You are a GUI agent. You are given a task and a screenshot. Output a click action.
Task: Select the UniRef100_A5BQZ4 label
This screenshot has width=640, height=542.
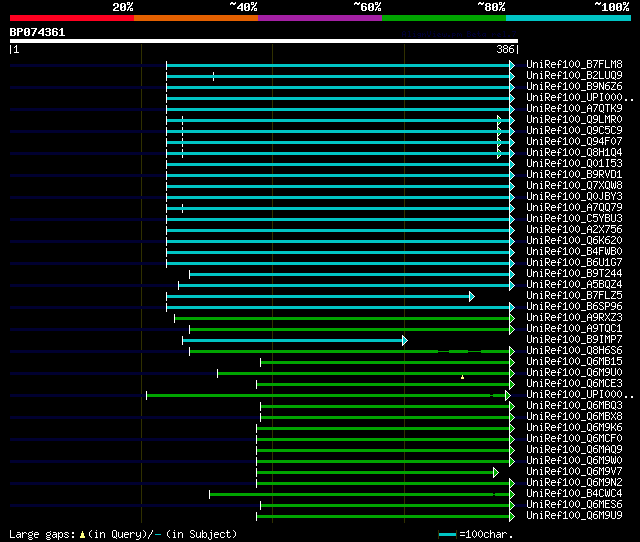coord(574,285)
